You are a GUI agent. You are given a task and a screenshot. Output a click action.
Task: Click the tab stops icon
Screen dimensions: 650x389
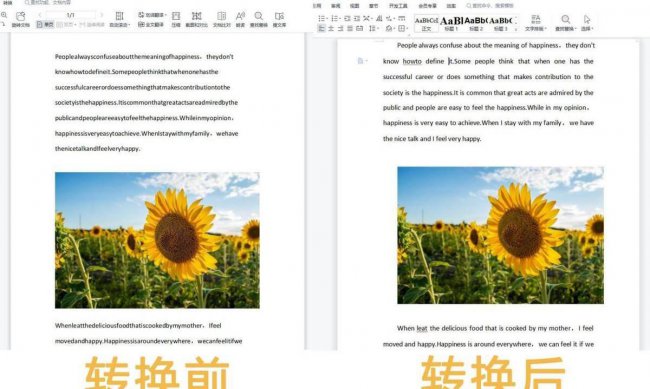(402, 18)
